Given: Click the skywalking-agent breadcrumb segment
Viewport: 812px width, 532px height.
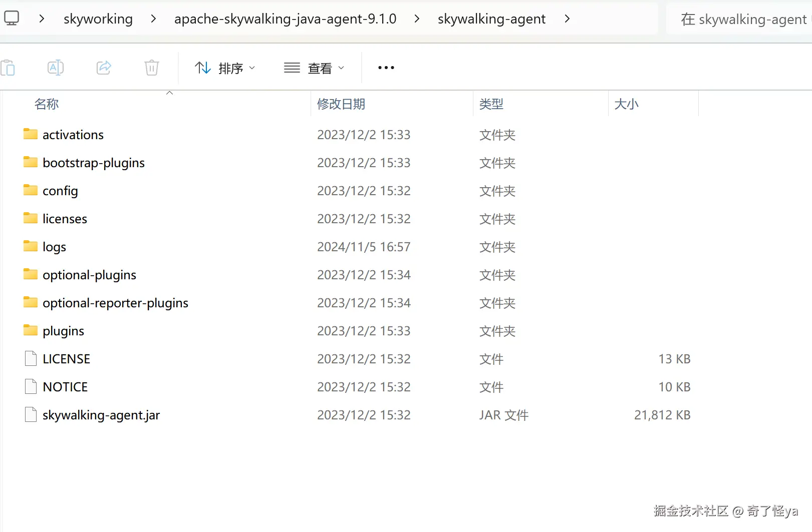Looking at the screenshot, I should 491,19.
